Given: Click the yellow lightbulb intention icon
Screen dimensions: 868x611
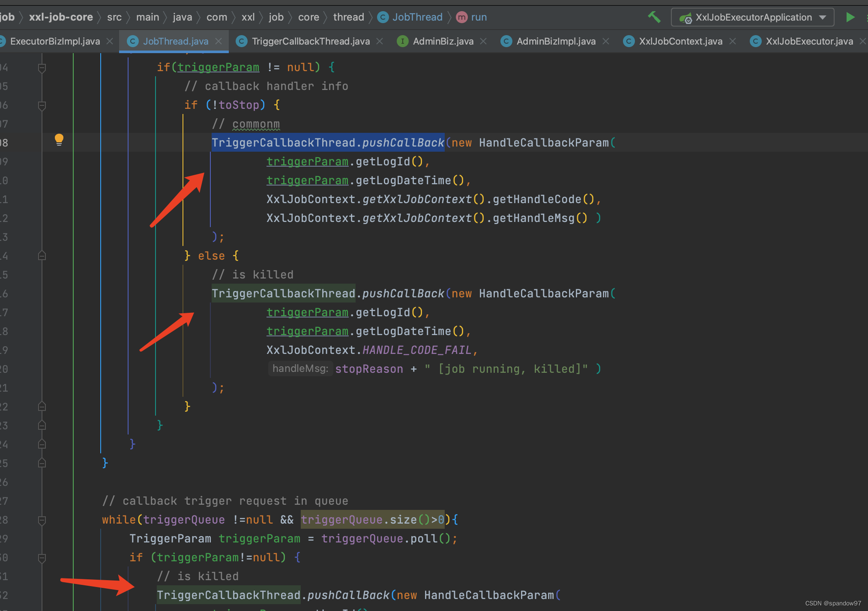Looking at the screenshot, I should pyautogui.click(x=59, y=139).
